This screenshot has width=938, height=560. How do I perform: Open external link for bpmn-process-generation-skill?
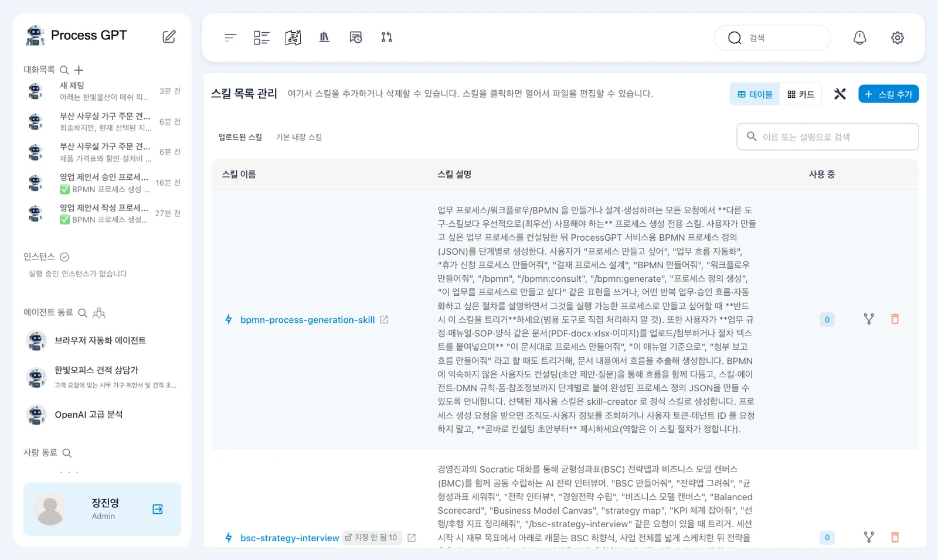coord(384,319)
